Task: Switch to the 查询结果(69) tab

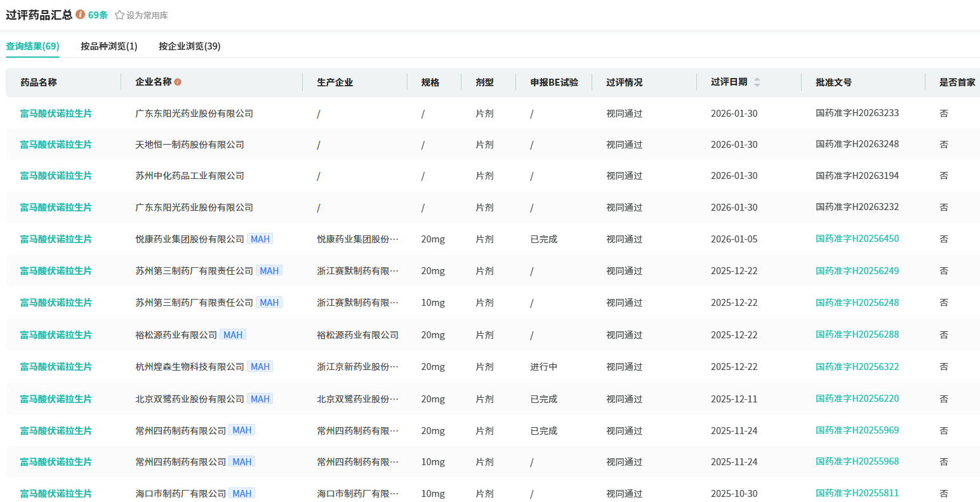Action: (32, 46)
